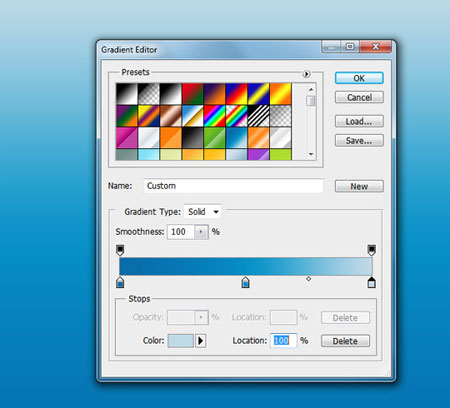Click the presets scrollbar up arrow
Viewport: 450px width, 408px height.
pos(311,89)
